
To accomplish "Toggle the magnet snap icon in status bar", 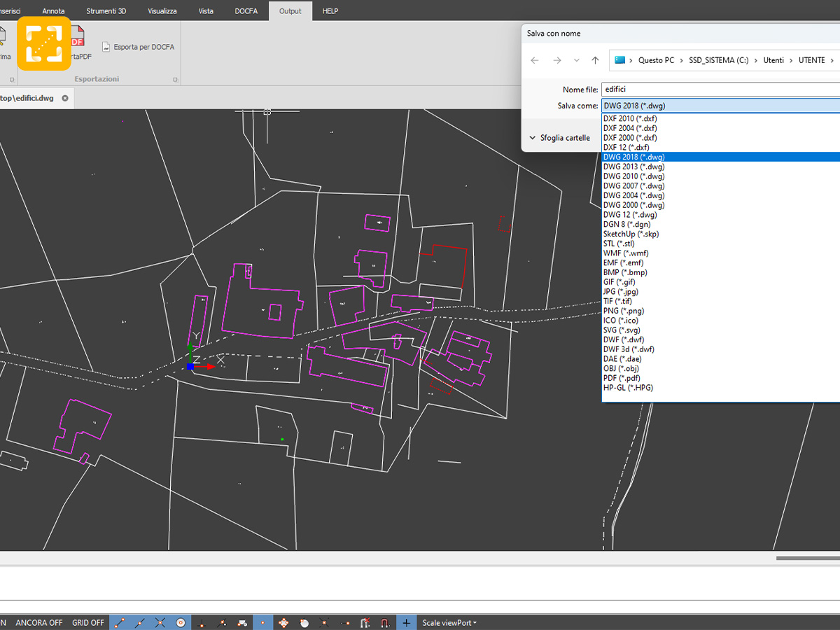I will [x=385, y=622].
